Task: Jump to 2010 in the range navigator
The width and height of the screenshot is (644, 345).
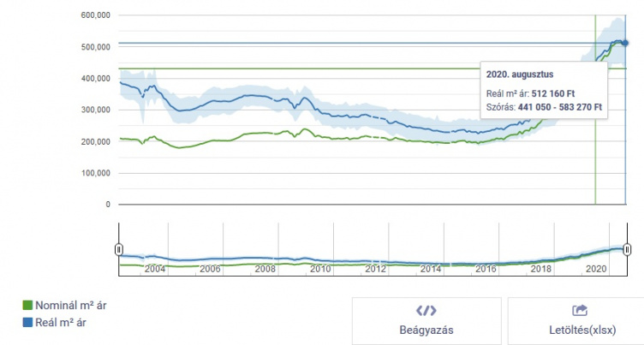Action: tap(321, 269)
